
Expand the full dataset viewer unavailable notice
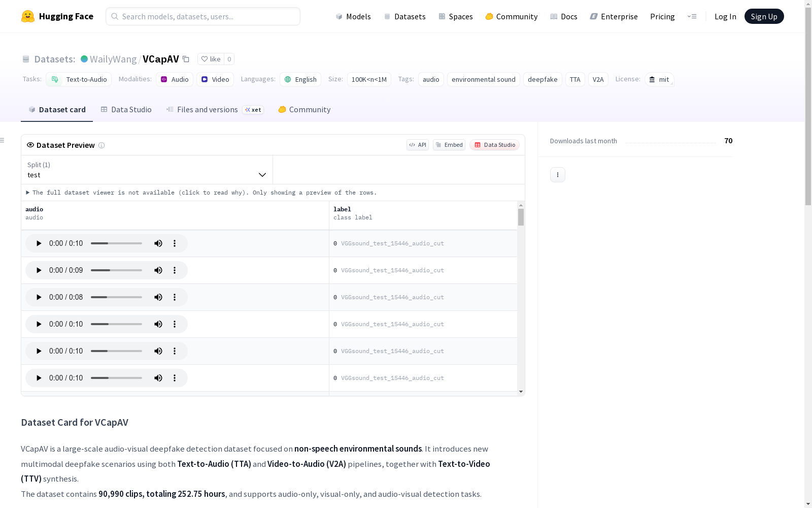(x=201, y=193)
